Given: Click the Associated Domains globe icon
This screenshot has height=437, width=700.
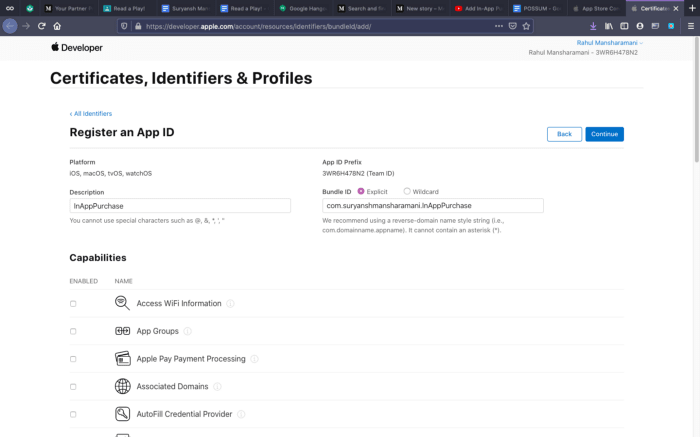Looking at the screenshot, I should click(122, 386).
